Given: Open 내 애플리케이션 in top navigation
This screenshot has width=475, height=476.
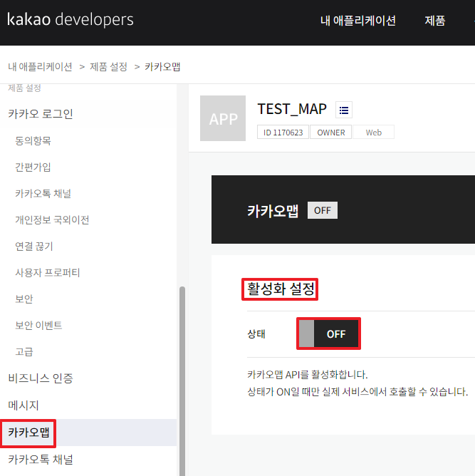Looking at the screenshot, I should [358, 21].
